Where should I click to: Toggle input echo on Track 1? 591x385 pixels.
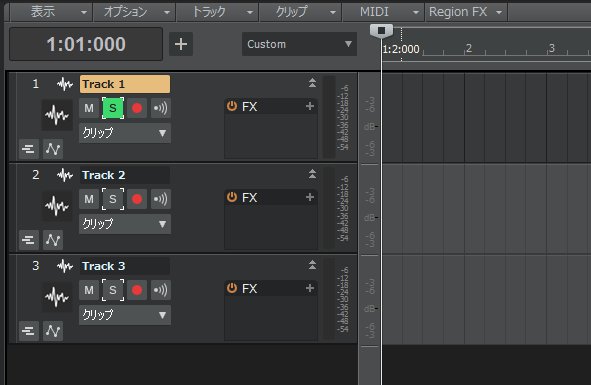tap(161, 108)
